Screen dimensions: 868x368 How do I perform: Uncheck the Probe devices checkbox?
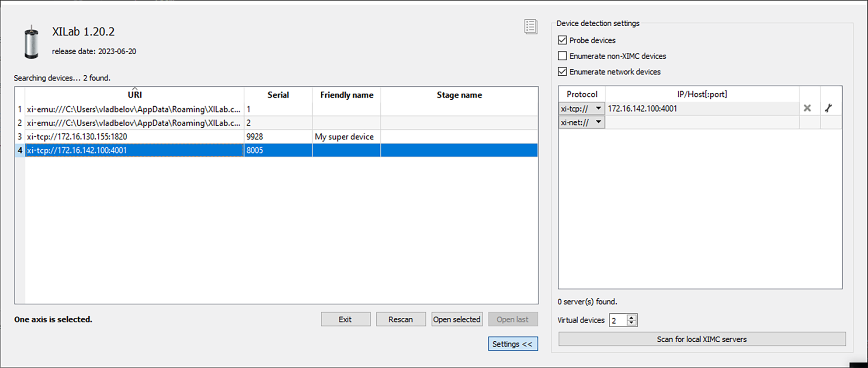click(x=562, y=40)
